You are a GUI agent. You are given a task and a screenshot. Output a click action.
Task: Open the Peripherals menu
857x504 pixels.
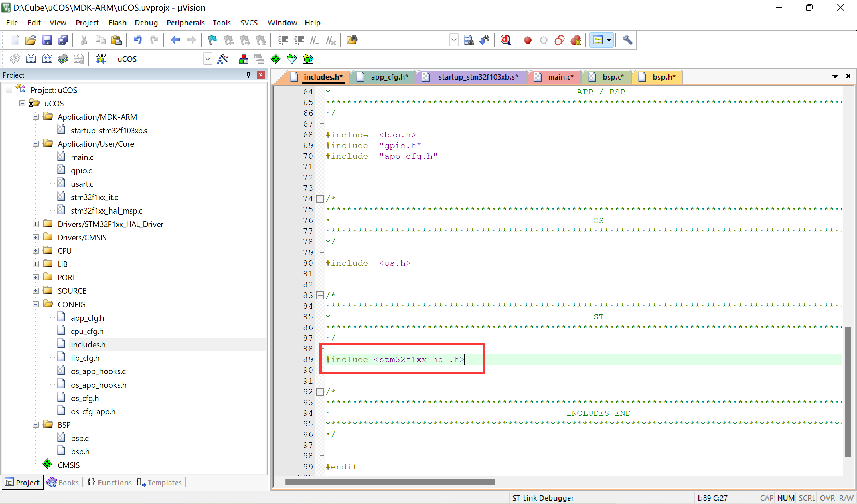point(185,23)
